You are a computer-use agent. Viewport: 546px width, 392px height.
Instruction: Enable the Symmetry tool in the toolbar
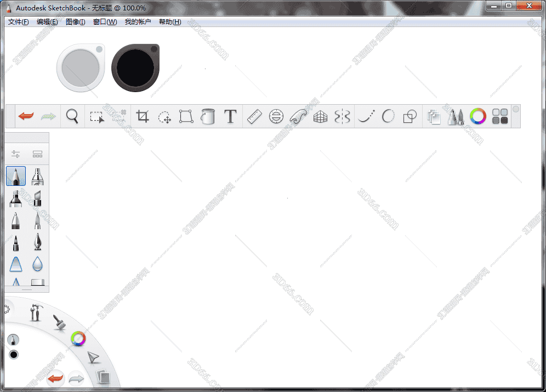pyautogui.click(x=342, y=116)
